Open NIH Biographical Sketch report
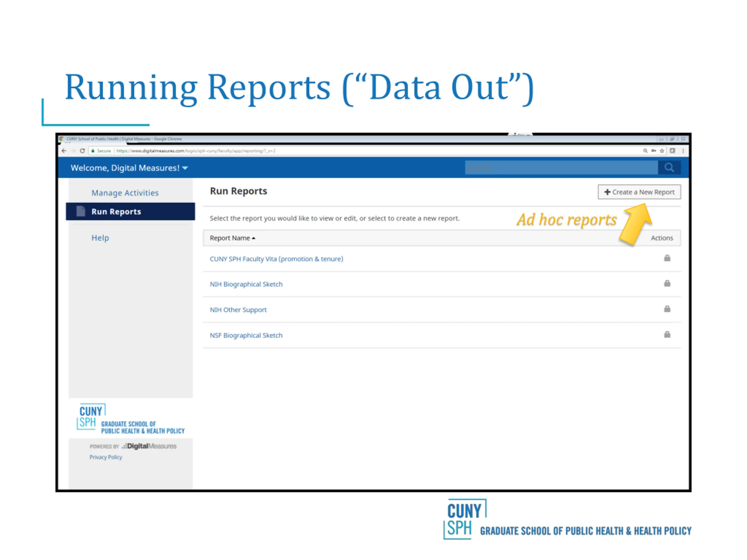Viewport: 747px width, 560px height. (246, 284)
